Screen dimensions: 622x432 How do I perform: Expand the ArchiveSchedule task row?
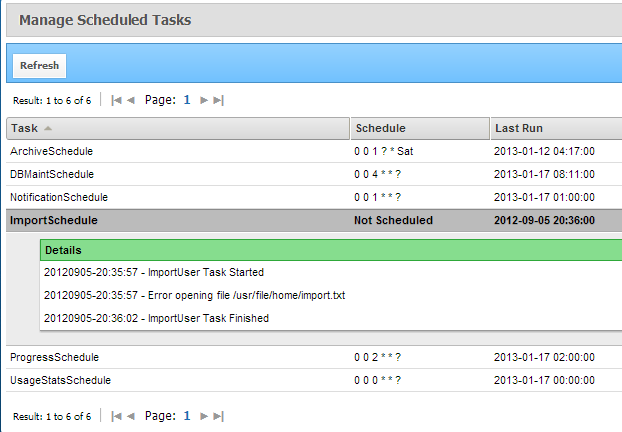pyautogui.click(x=314, y=152)
